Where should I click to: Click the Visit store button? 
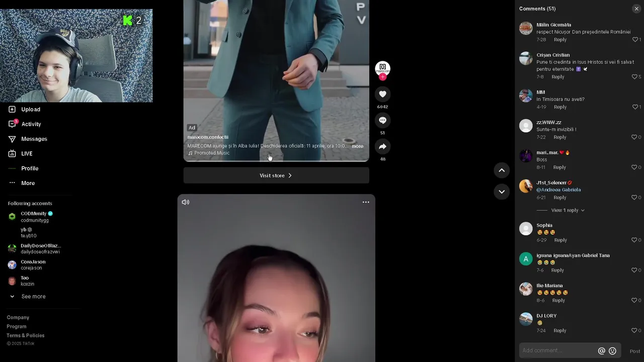click(276, 175)
